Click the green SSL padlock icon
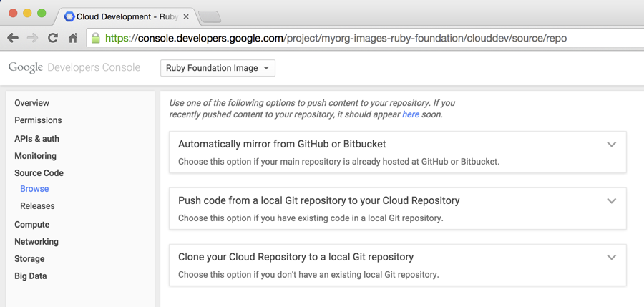The image size is (644, 307). pyautogui.click(x=96, y=38)
